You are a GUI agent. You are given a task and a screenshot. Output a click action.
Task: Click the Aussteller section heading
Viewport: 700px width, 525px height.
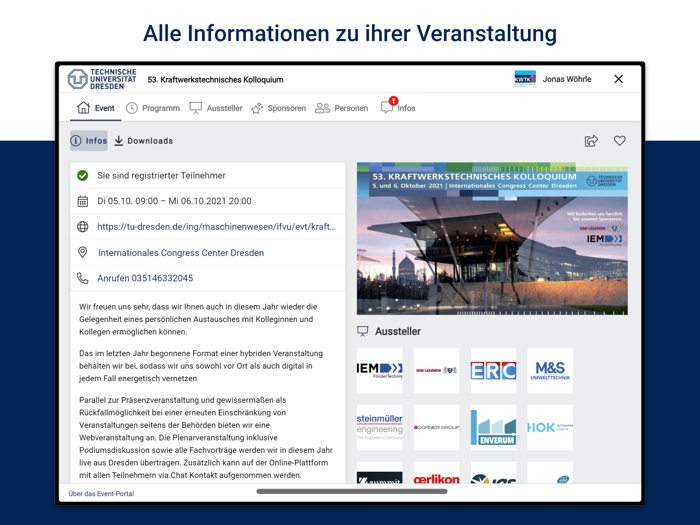398,331
